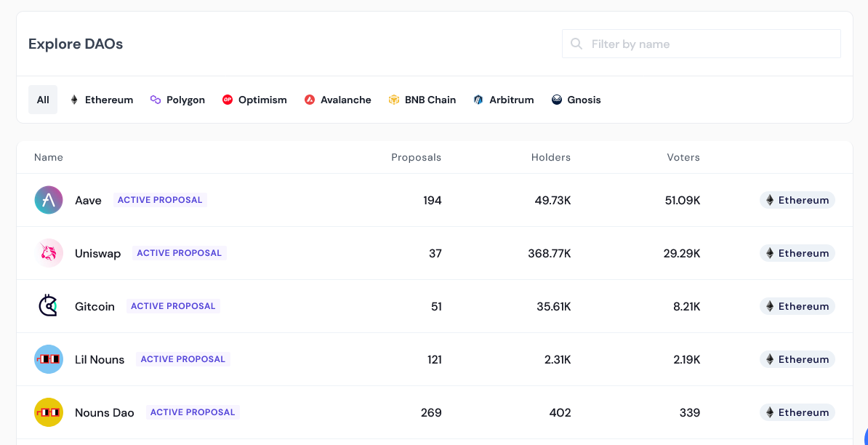This screenshot has width=868, height=445.
Task: Click the Ethereum tag on Nouns Dao row
Action: click(x=797, y=412)
